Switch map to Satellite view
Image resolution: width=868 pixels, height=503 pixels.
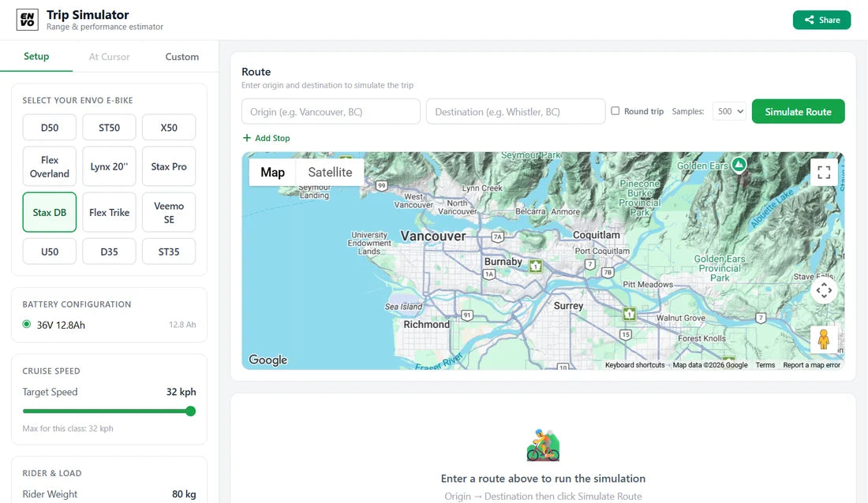pyautogui.click(x=330, y=172)
